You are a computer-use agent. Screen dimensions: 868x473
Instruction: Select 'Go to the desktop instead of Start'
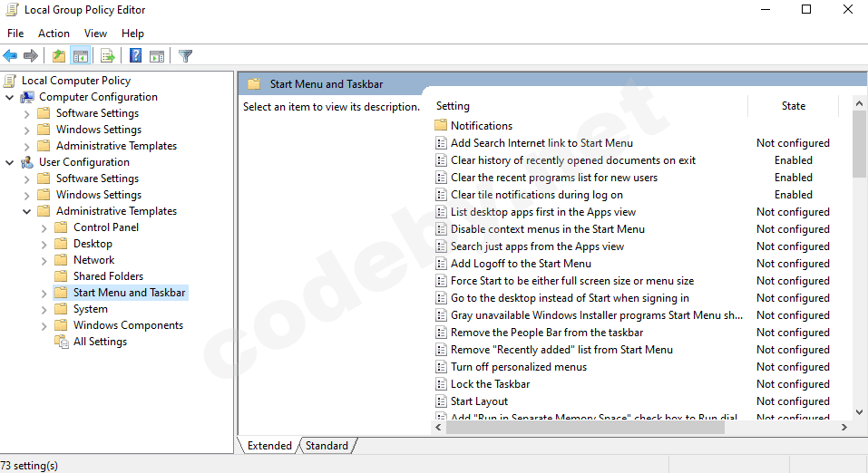(x=570, y=297)
